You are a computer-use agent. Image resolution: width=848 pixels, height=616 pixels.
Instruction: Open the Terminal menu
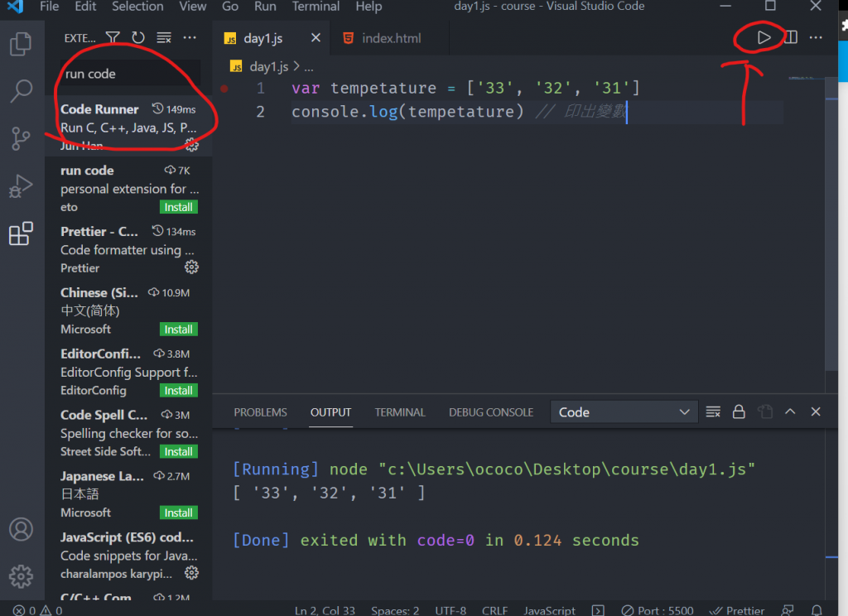pos(316,7)
